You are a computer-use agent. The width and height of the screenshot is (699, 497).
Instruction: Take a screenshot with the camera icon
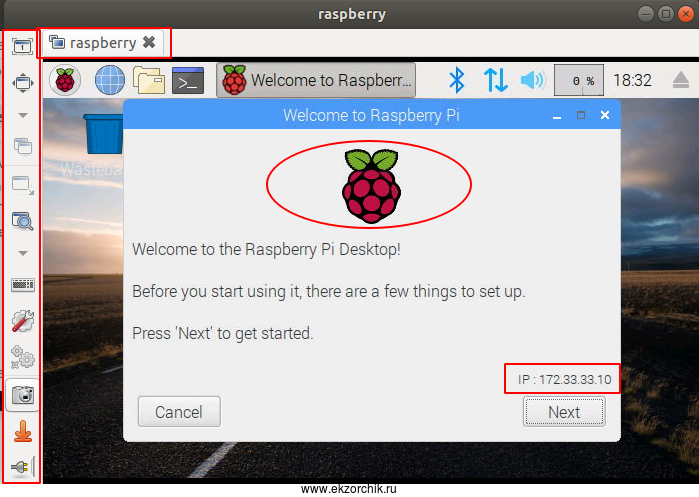point(22,395)
